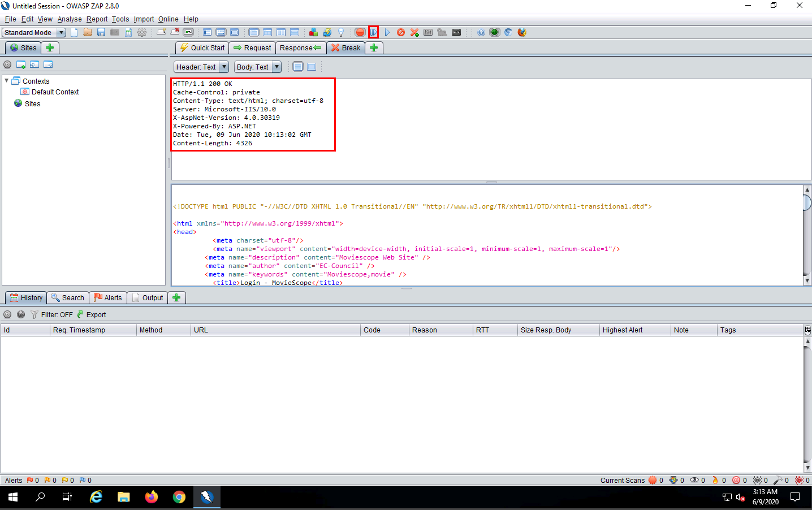Toggle the green Forced User mode icon
812x510 pixels.
pos(495,32)
